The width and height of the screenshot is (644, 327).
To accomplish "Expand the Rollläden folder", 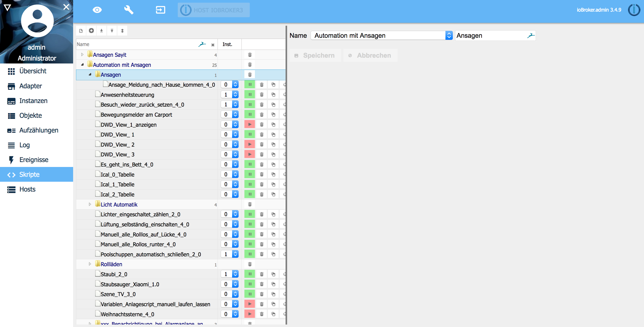I will (x=90, y=264).
